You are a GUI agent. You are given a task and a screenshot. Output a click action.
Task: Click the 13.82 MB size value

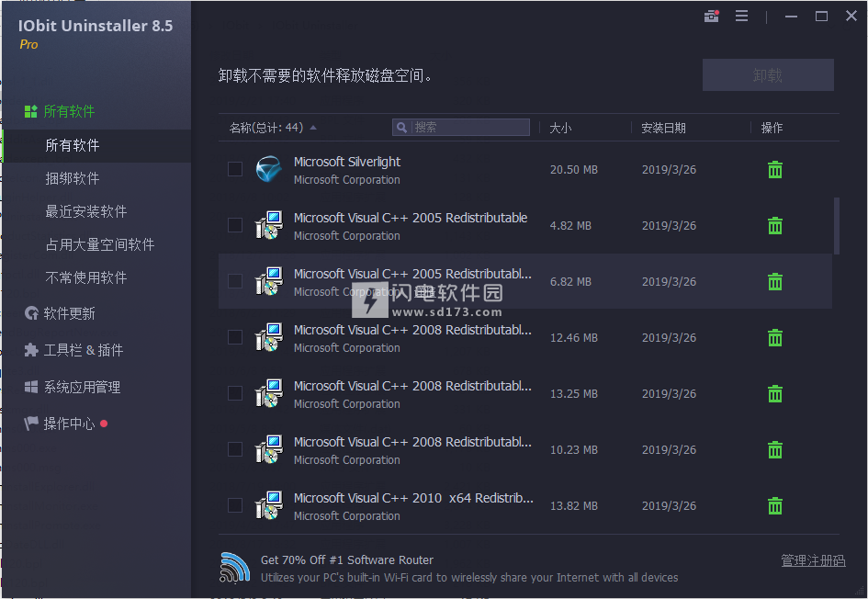(573, 505)
